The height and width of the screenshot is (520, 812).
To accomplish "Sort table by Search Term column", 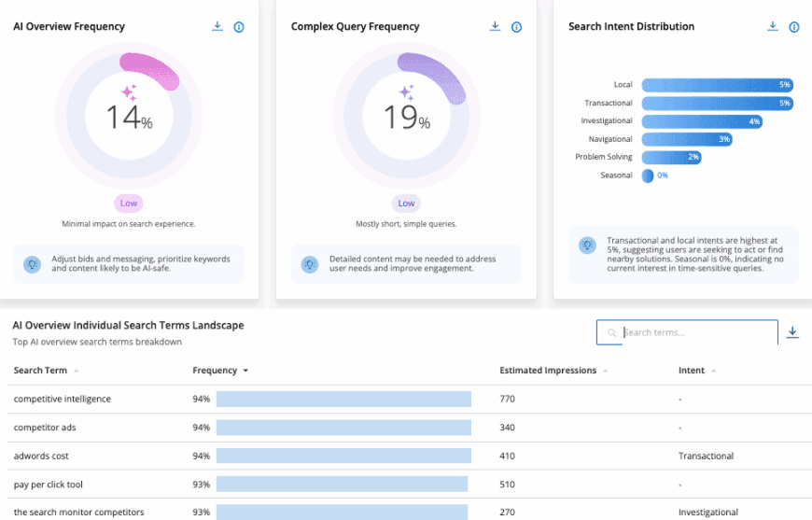I will coord(46,371).
